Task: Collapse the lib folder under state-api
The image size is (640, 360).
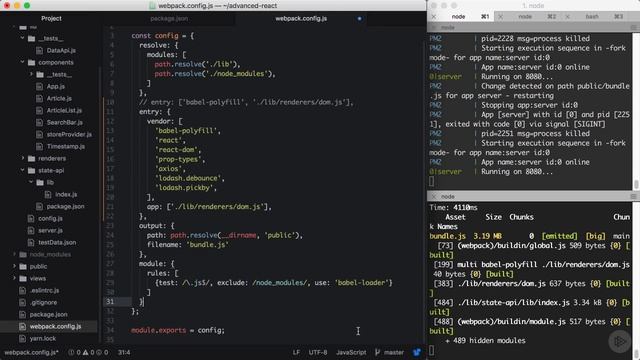Action: pyautogui.click(x=31, y=182)
